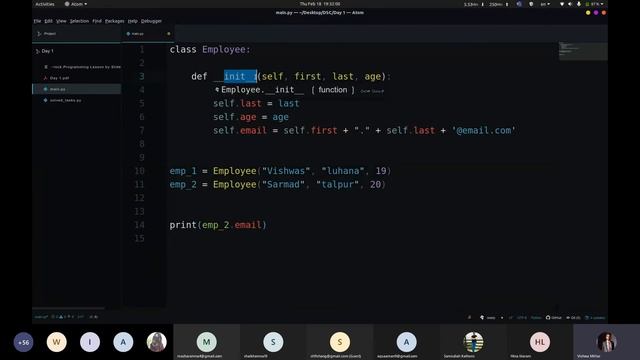640x360 pixels.
Task: Open the Edit menu
Action: [x=48, y=21]
